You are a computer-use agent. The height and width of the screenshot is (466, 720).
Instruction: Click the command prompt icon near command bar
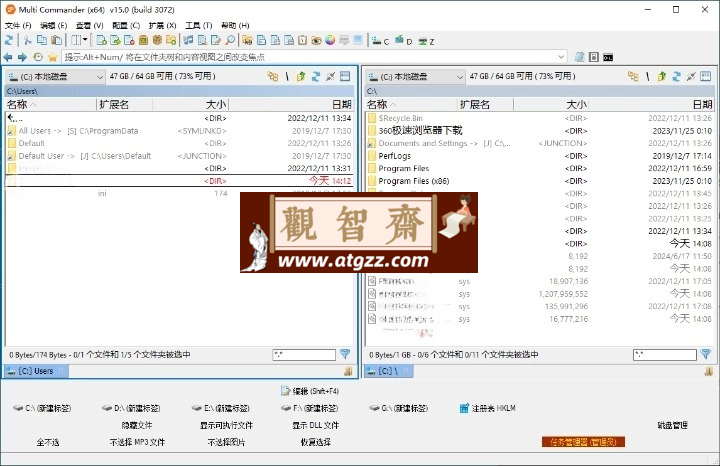(608, 57)
